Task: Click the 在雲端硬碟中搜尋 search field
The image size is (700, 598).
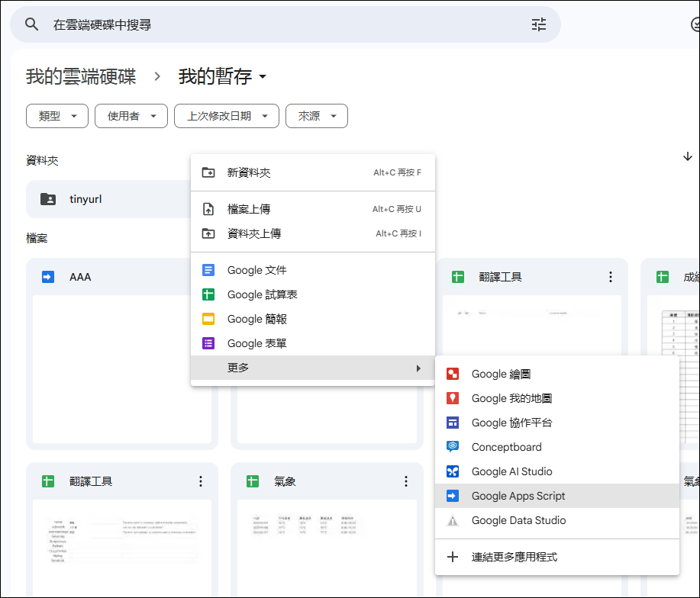Action: (x=285, y=24)
